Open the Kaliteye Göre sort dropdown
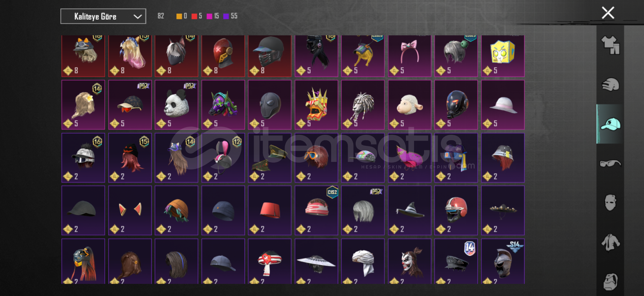644x296 pixels. 103,16
